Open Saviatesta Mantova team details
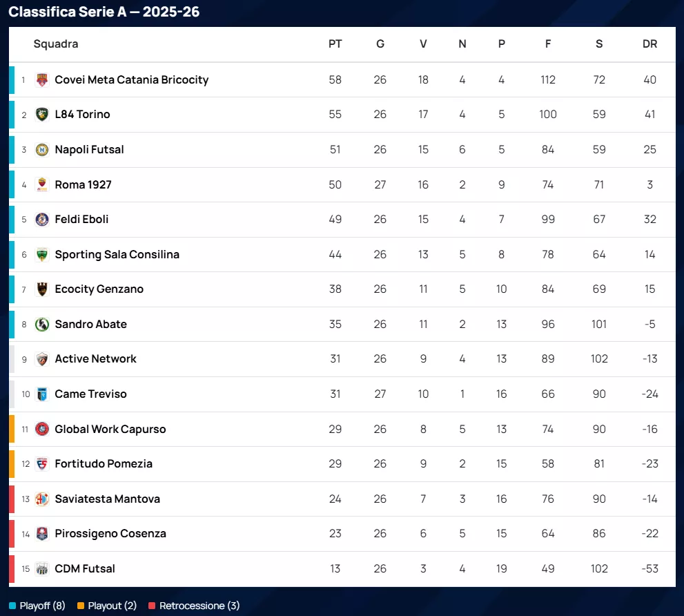The height and width of the screenshot is (616, 684). 107,499
